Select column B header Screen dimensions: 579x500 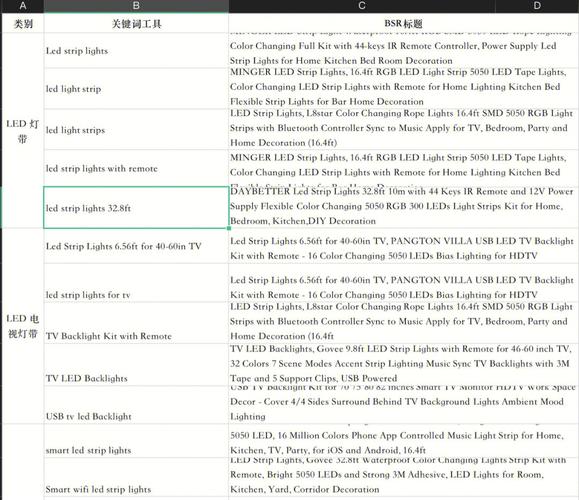[x=136, y=6]
